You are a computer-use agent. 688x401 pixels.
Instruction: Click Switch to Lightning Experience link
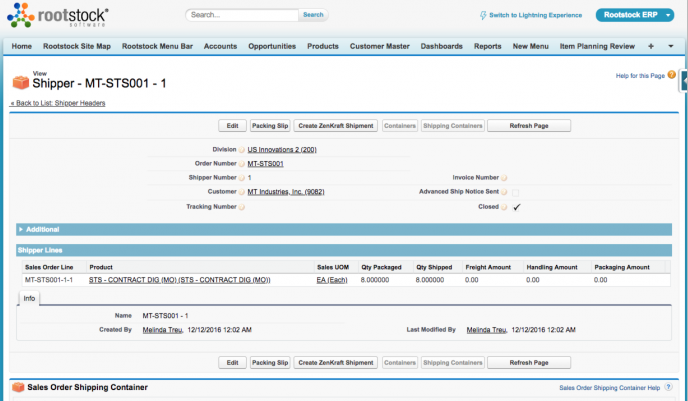click(x=535, y=15)
